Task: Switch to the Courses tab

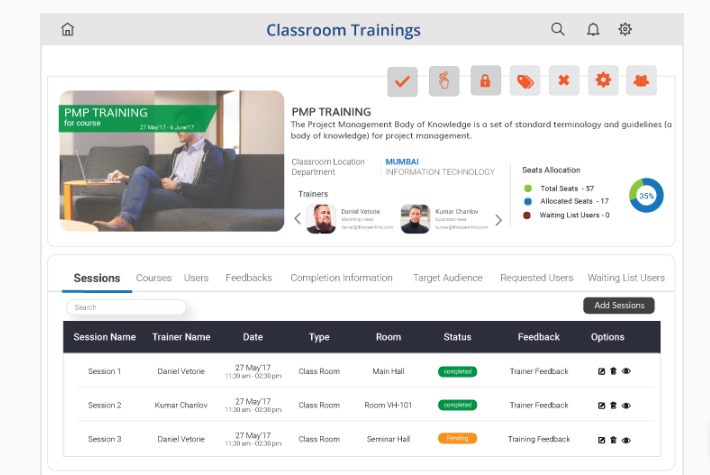Action: click(154, 278)
